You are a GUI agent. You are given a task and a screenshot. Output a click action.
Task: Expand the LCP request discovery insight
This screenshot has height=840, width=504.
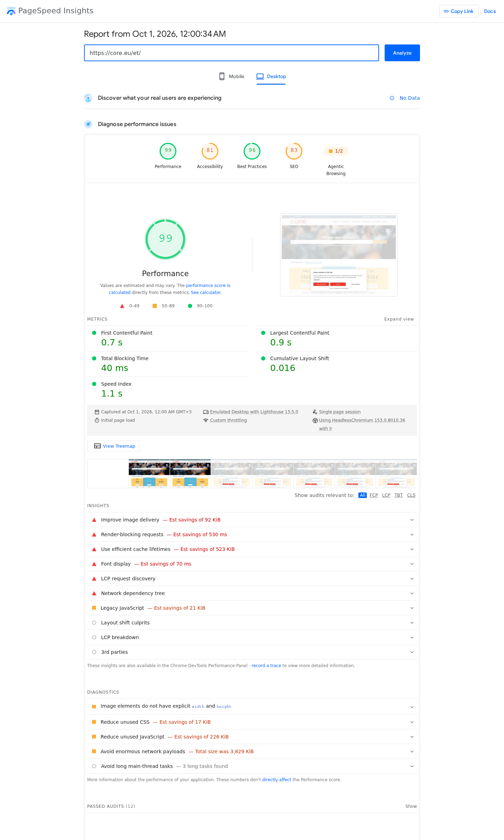tap(252, 579)
